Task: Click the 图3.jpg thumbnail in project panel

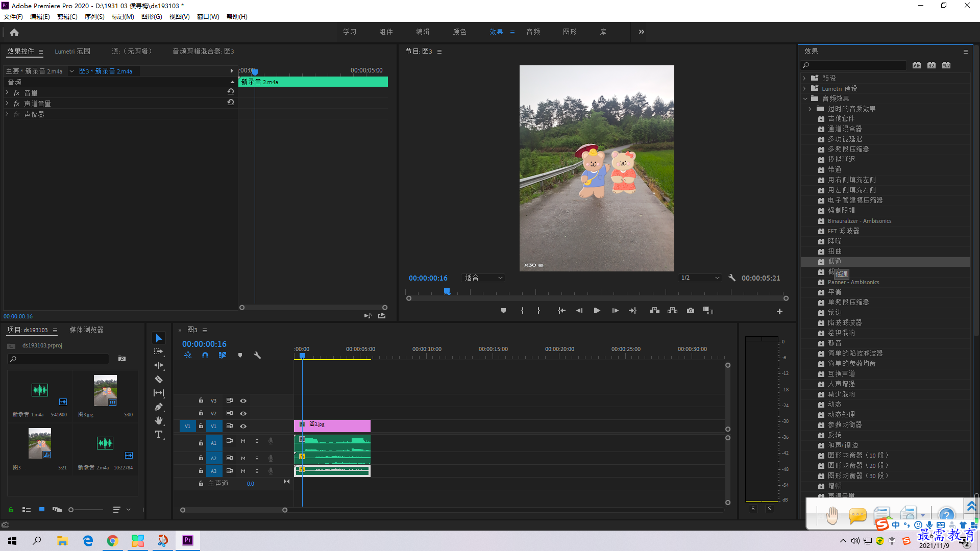Action: point(105,390)
